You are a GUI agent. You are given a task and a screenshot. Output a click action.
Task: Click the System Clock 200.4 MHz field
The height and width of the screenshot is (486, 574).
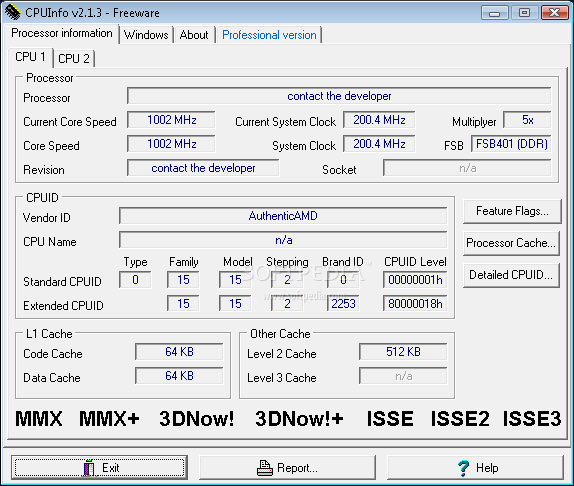tap(379, 144)
